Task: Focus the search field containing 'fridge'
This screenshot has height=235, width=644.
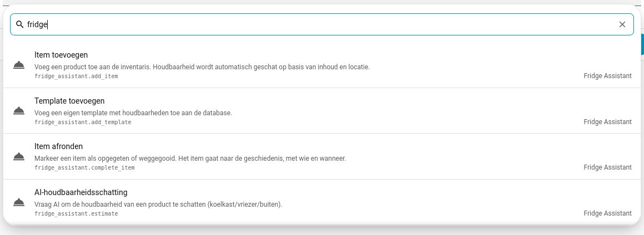Action: [322, 24]
